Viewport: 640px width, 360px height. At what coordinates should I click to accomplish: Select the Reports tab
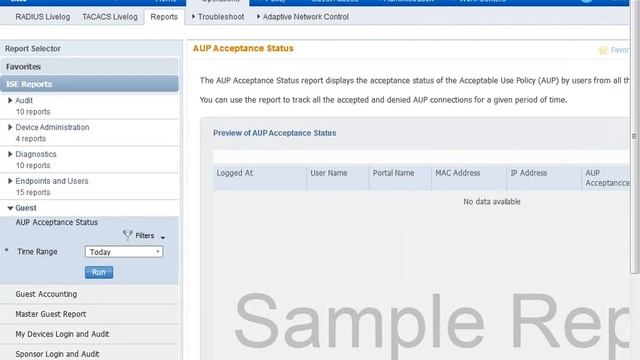point(164,17)
